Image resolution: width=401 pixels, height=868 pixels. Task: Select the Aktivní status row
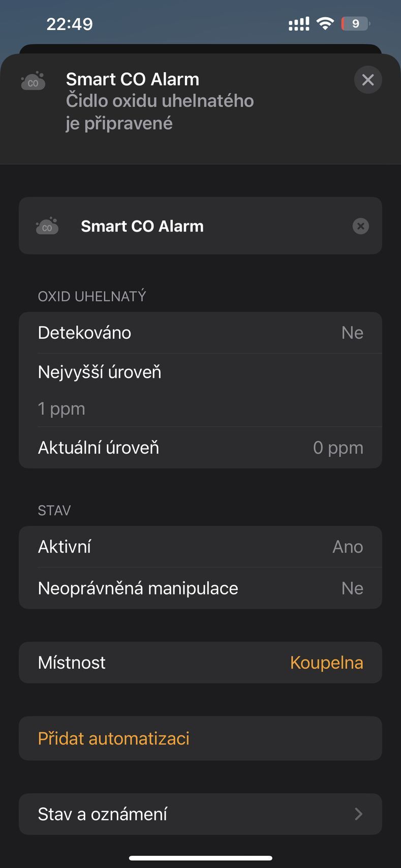[x=200, y=547]
